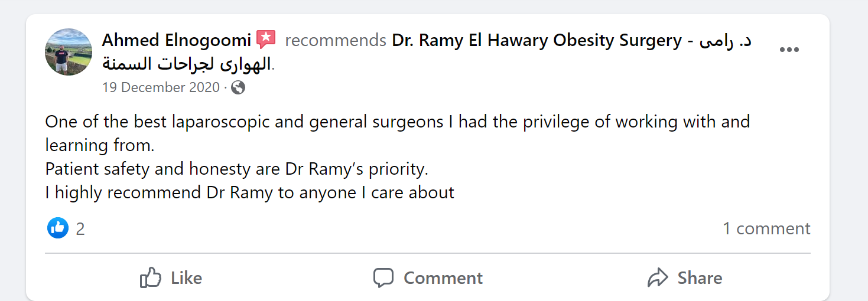Open Ahmed Elnogoomi's profile picture

coord(69,51)
